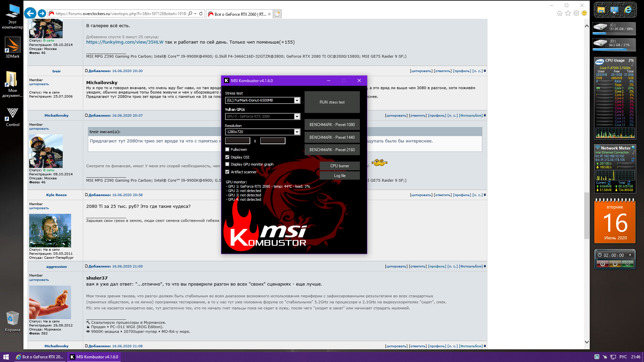The width and height of the screenshot is (644, 362).
Task: Click Windows Start button
Action: (x=6, y=357)
